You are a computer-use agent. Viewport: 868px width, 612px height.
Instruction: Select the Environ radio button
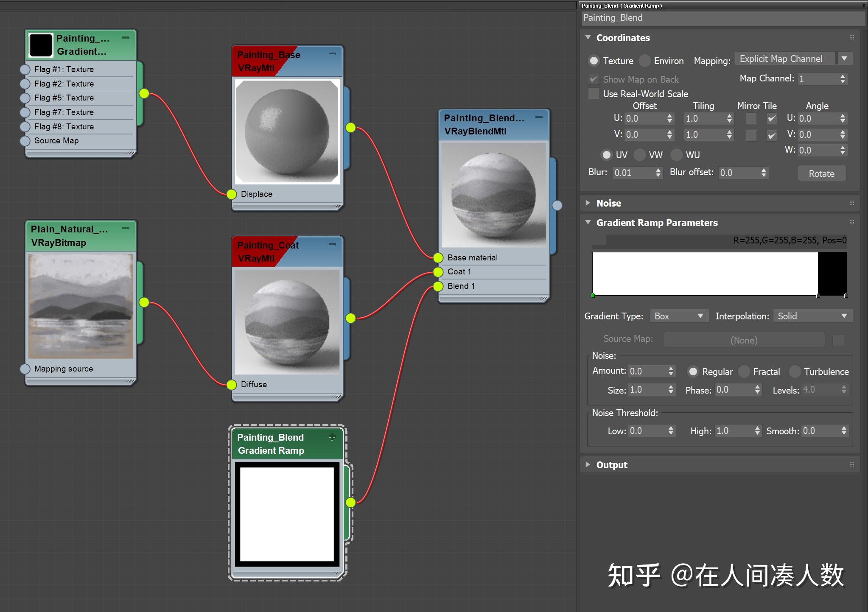tap(644, 61)
